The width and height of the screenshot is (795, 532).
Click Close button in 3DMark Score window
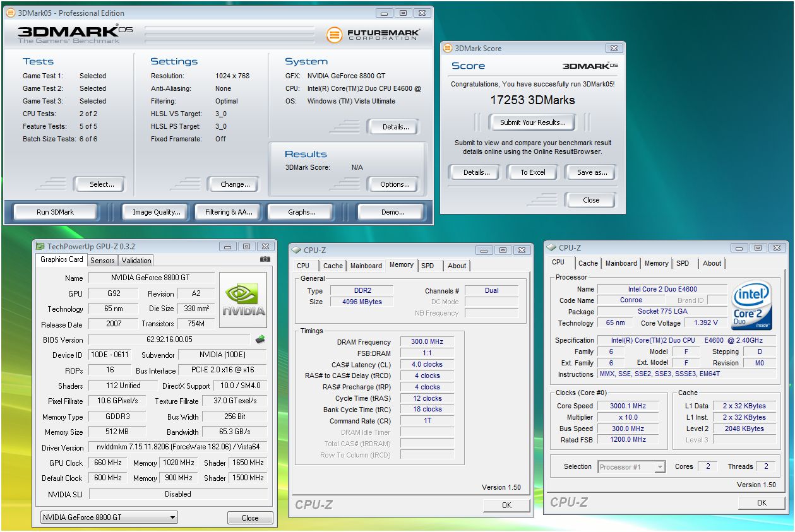point(591,200)
